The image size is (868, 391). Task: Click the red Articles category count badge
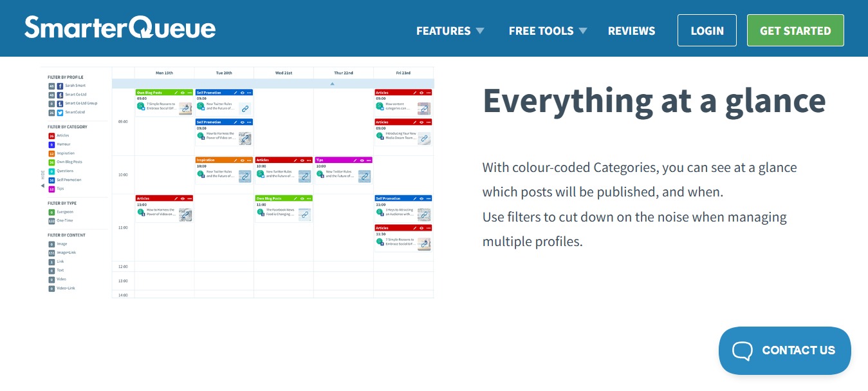51,136
